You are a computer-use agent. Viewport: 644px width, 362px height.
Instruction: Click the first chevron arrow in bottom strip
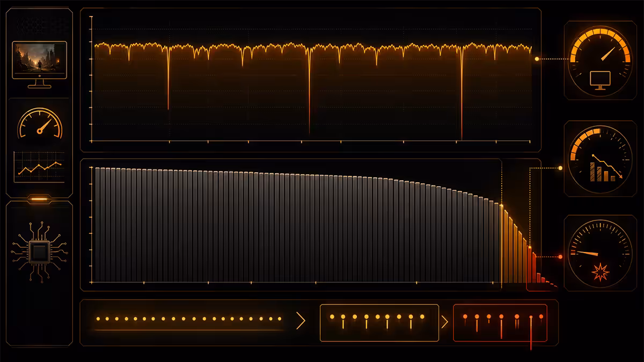301,321
